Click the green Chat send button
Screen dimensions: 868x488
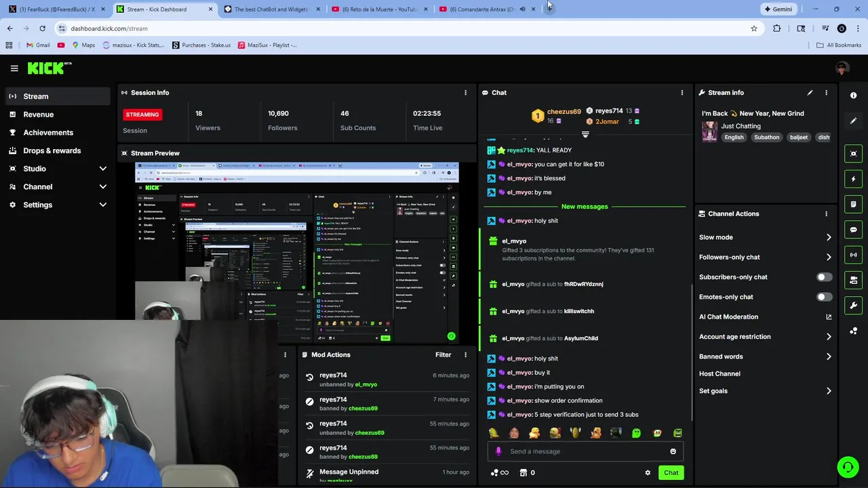(671, 473)
